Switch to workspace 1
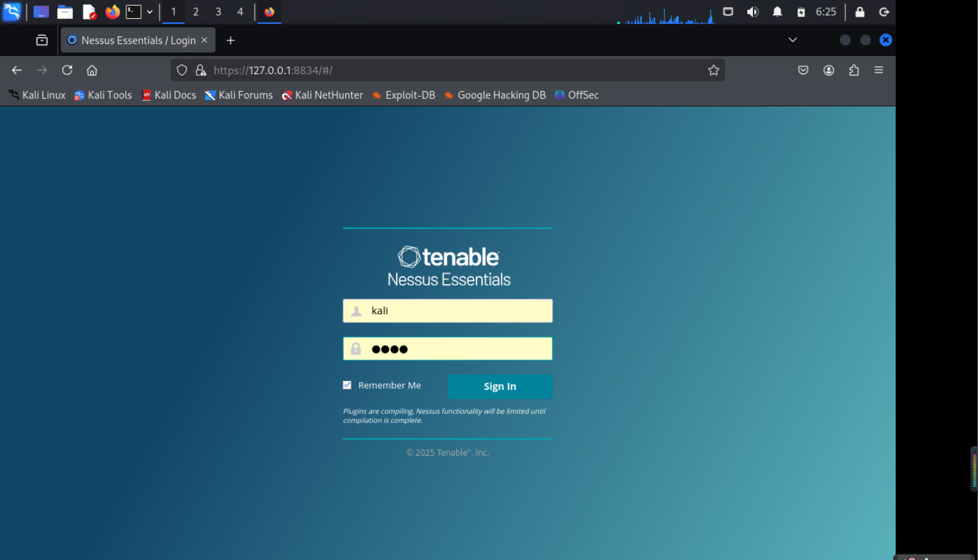978x560 pixels. click(173, 12)
